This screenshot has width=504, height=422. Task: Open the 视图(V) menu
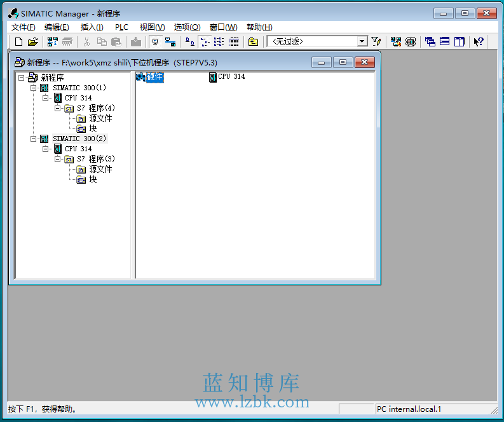pos(152,27)
